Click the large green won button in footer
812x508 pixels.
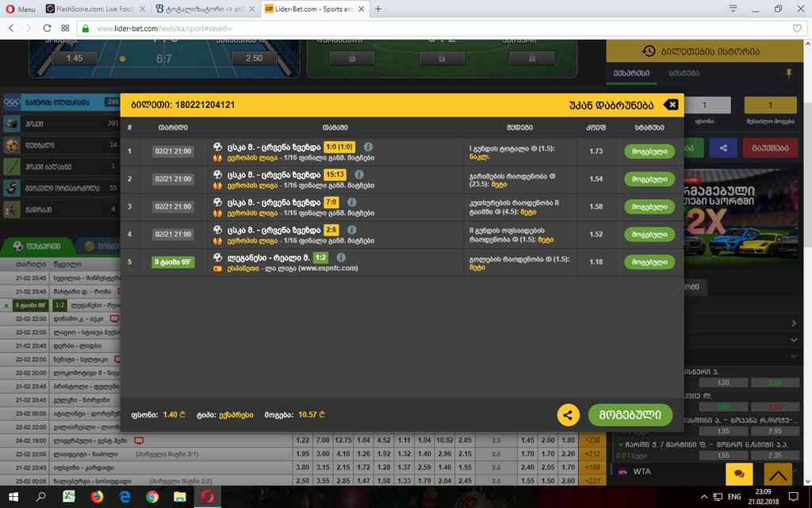point(630,415)
